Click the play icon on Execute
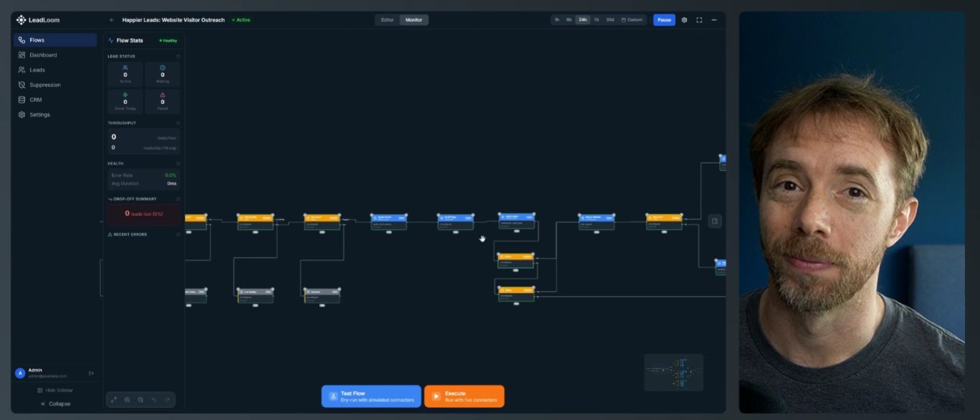This screenshot has height=420, width=980. (436, 396)
